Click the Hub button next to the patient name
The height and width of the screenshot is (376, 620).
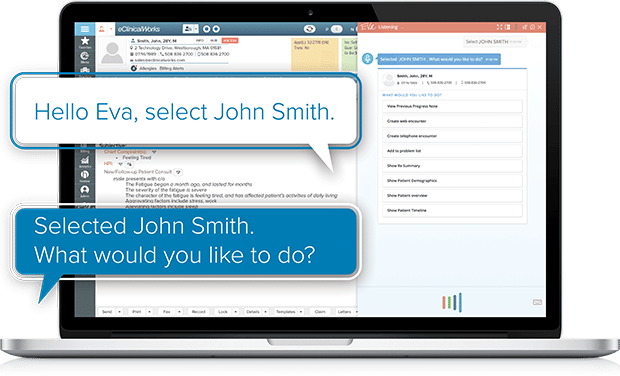point(214,40)
